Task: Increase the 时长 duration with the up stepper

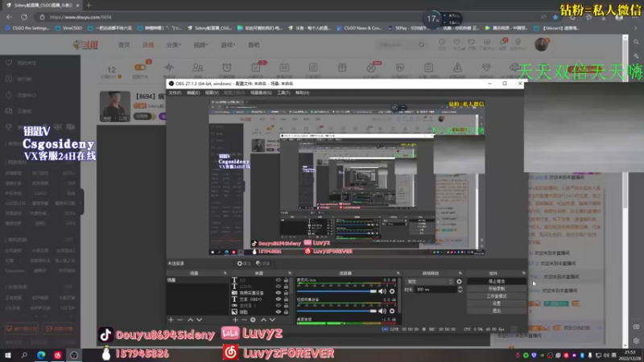Action: pos(460,288)
